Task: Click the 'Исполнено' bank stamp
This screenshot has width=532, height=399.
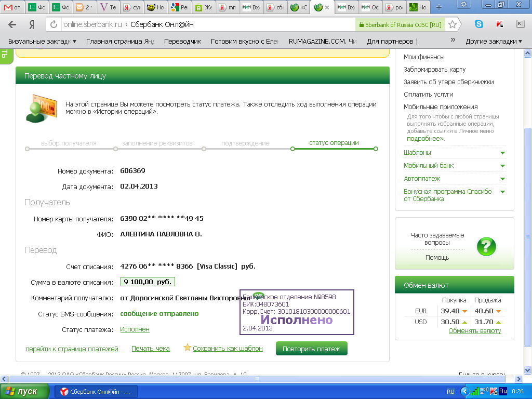Action: [x=297, y=312]
